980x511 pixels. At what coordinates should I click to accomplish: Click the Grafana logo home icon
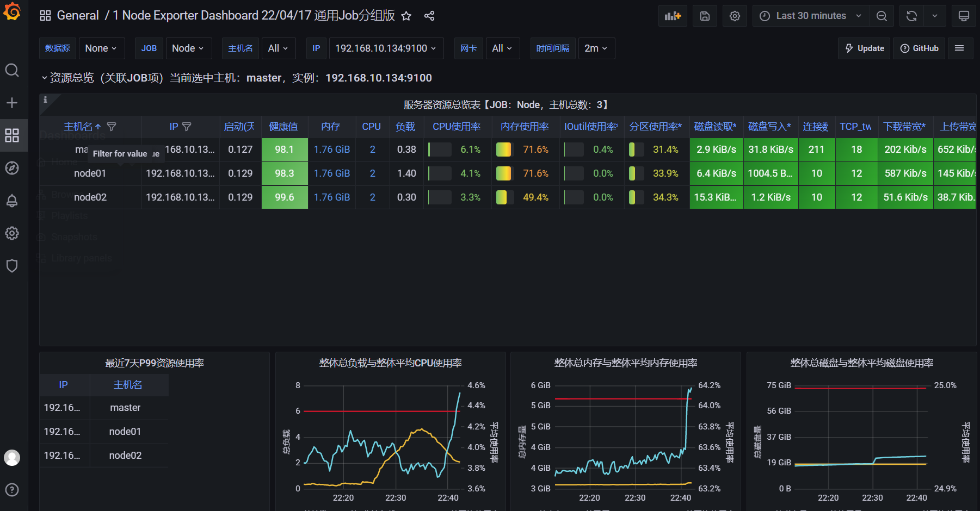coord(12,12)
